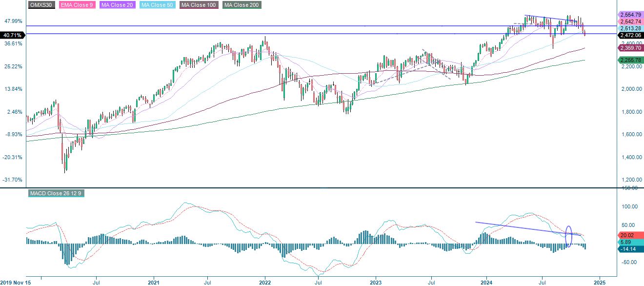Click the 2022 label on time axis

point(265,282)
